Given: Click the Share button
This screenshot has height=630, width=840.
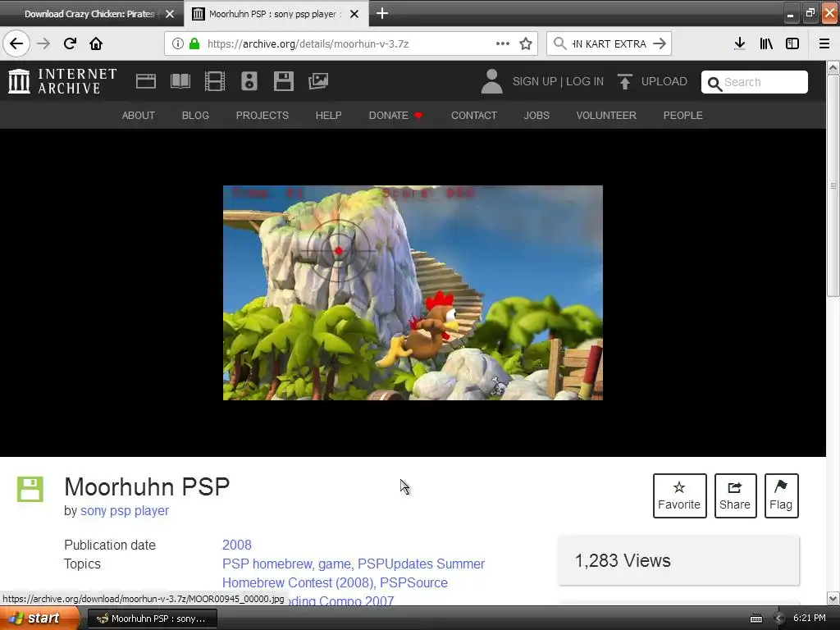Looking at the screenshot, I should coord(735,495).
